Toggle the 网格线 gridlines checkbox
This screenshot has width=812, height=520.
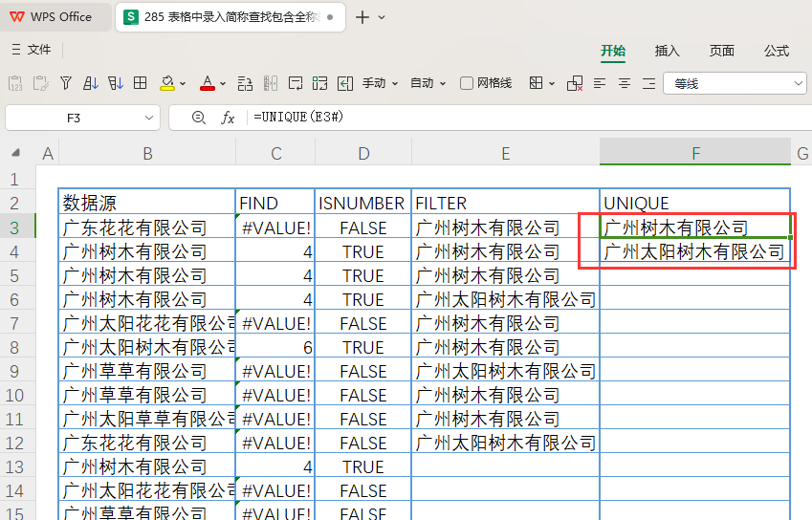[x=466, y=83]
